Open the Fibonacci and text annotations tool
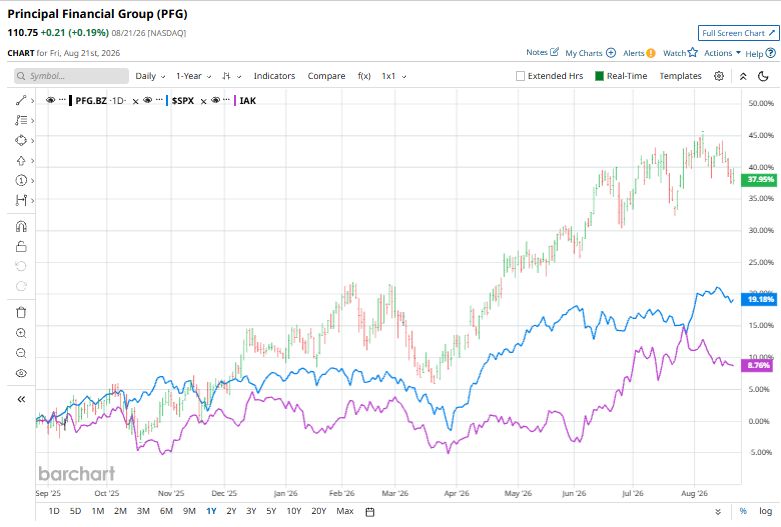The image size is (781, 527). coord(20,120)
